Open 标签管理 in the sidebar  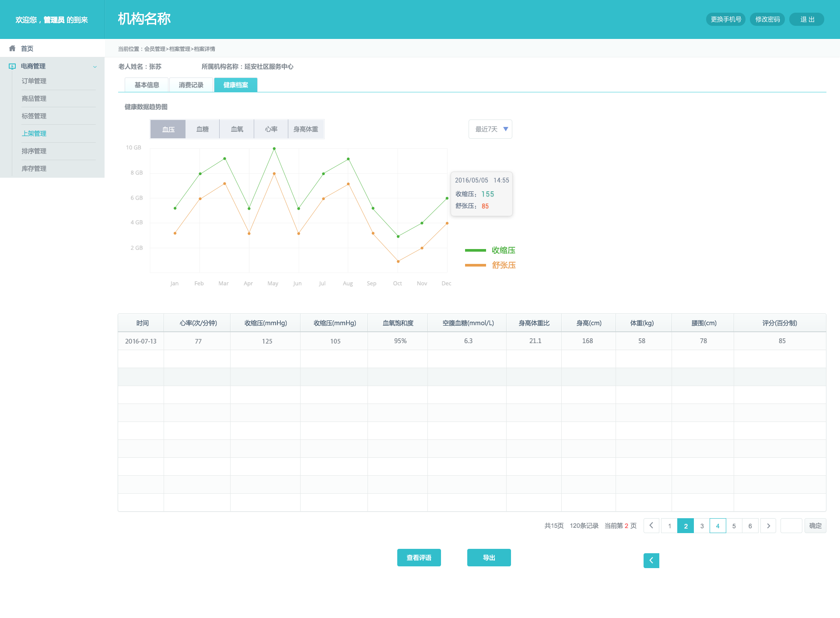pos(34,116)
